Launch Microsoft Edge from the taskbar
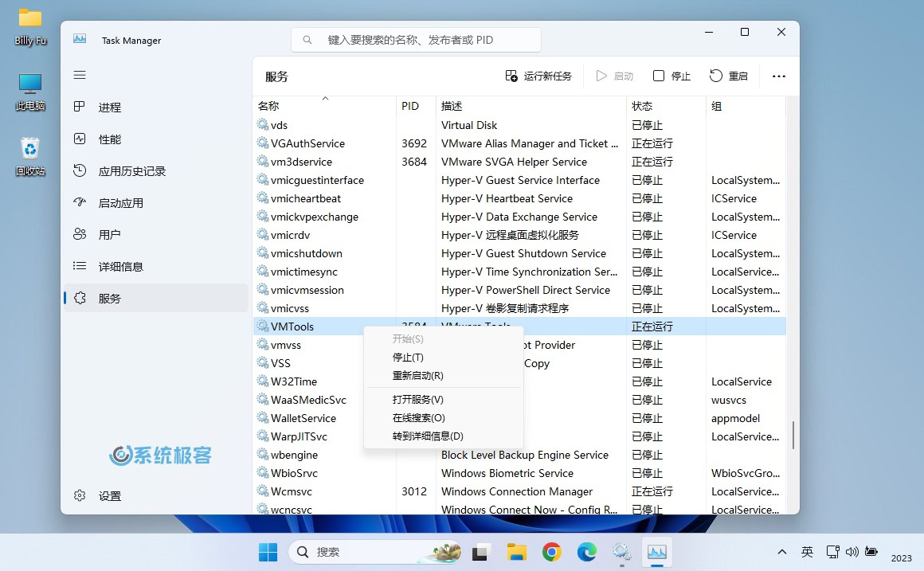The width and height of the screenshot is (924, 571). (586, 552)
